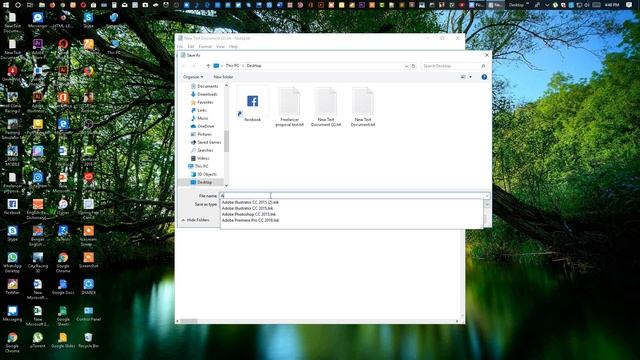Click This PC in the address path
The height and width of the screenshot is (360, 640).
point(232,66)
